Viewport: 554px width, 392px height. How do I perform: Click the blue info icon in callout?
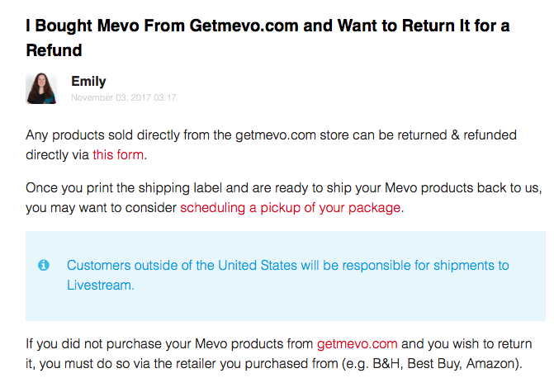(x=44, y=265)
